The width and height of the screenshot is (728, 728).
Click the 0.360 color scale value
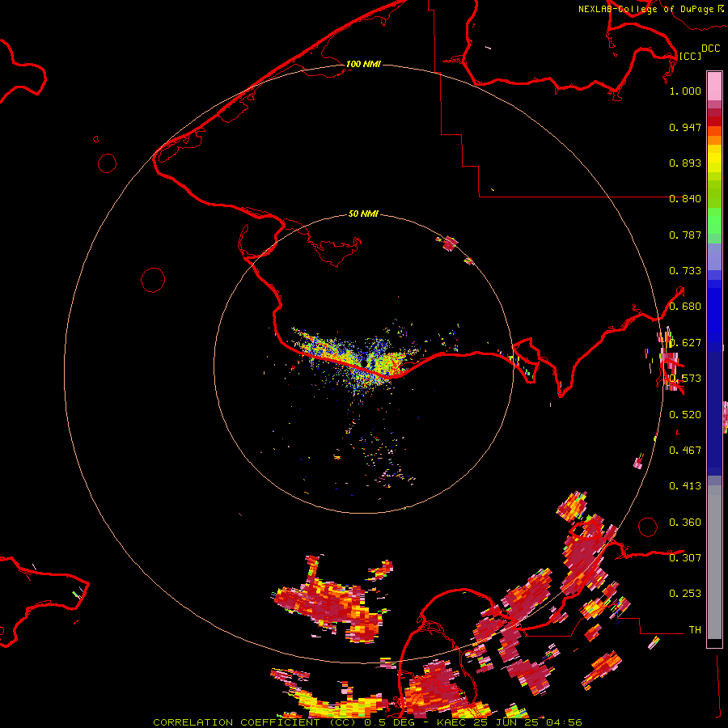coord(685,523)
